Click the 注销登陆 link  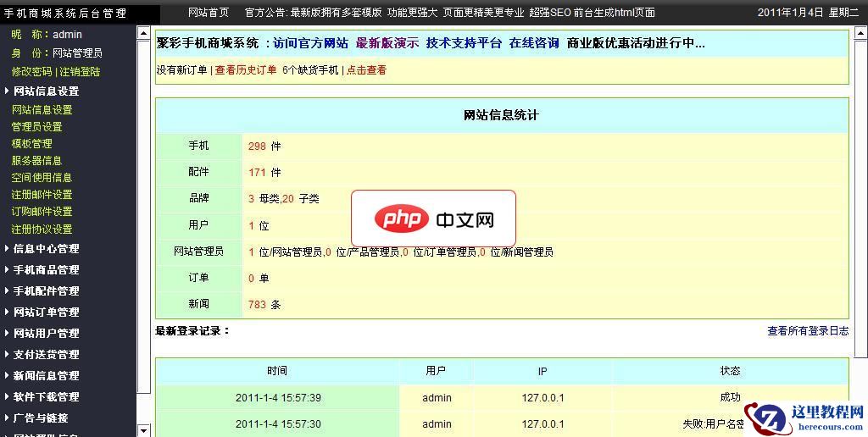pyautogui.click(x=80, y=71)
